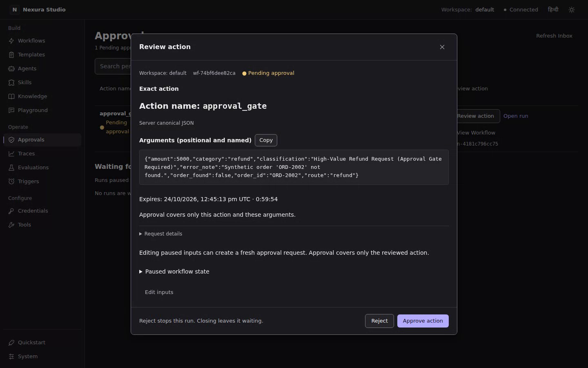Image resolution: width=588 pixels, height=368 pixels.
Task: Follow the Open run link
Action: [x=516, y=116]
